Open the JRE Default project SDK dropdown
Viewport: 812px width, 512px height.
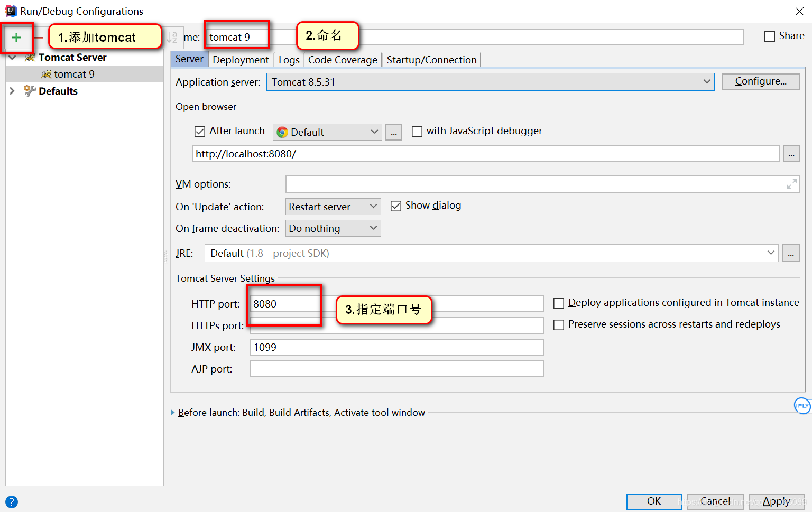pos(492,253)
